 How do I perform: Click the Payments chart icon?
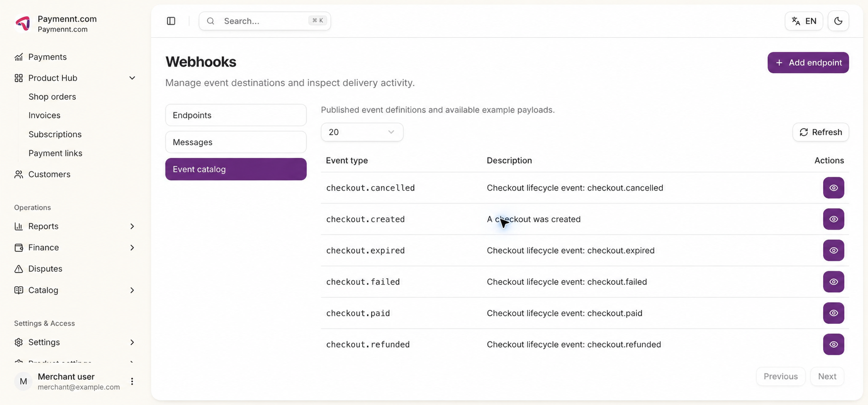[18, 57]
